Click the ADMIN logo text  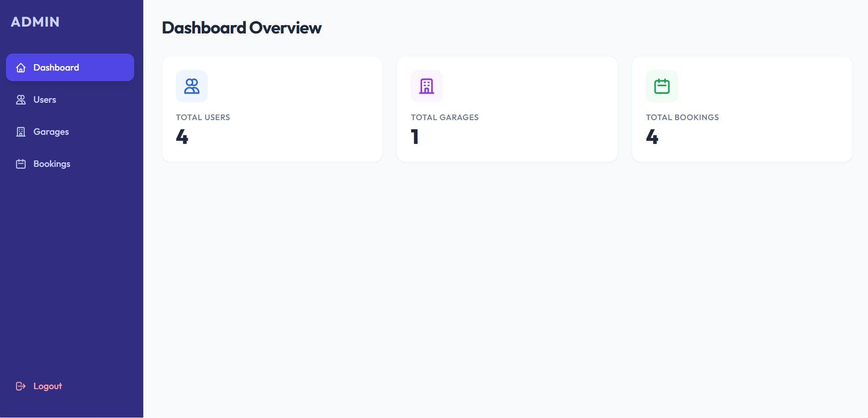click(35, 22)
